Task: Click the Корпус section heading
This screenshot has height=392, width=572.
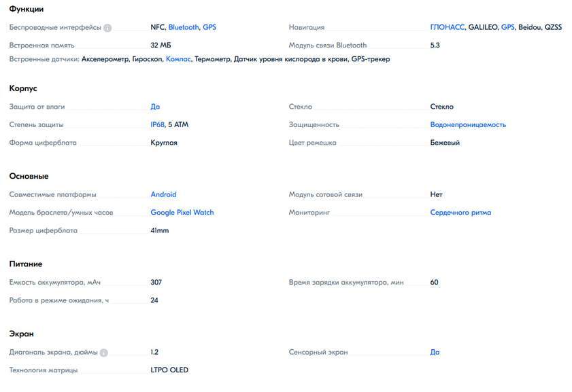Action: (x=23, y=88)
